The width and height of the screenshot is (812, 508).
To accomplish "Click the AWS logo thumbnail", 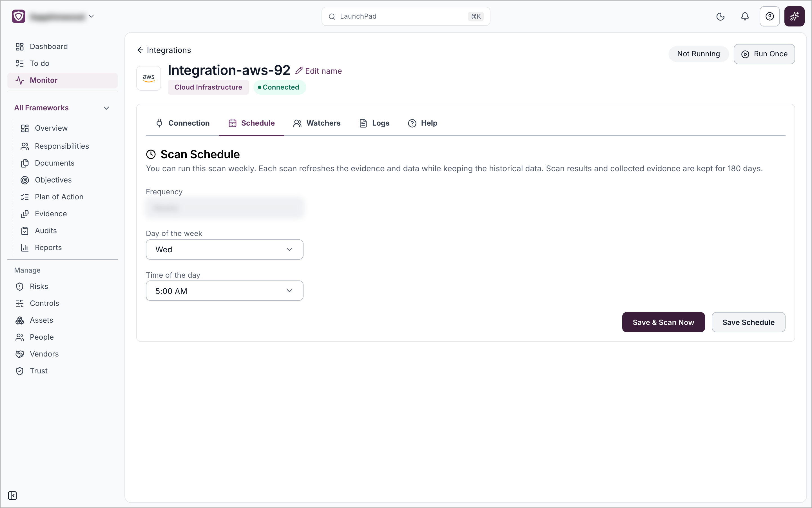I will (148, 78).
